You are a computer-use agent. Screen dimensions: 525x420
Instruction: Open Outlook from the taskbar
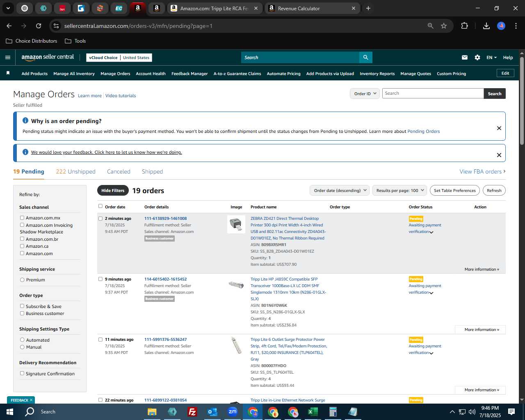[x=212, y=412]
